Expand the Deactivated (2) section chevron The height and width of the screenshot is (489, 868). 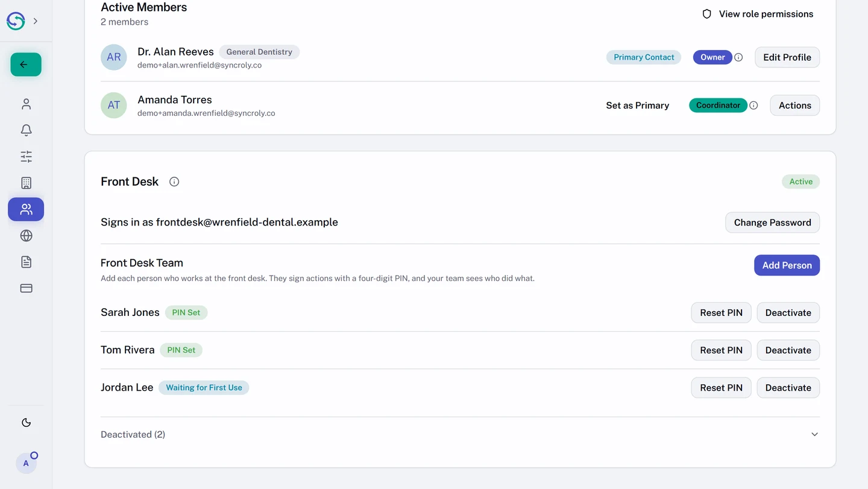(814, 435)
